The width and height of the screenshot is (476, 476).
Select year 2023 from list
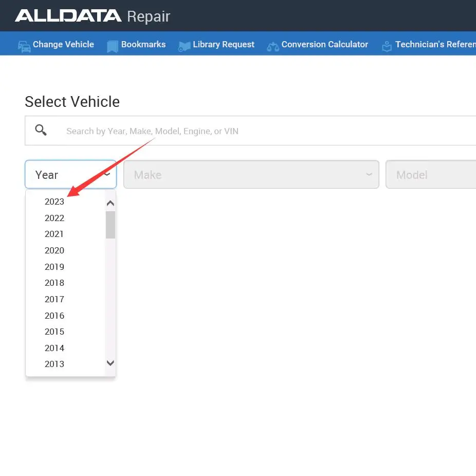(54, 202)
